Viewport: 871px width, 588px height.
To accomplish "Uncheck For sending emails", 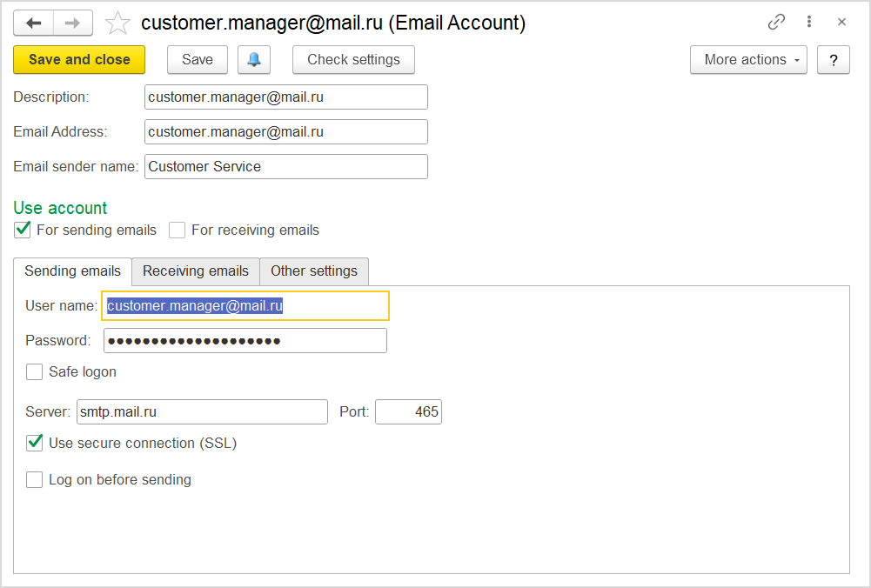I will [23, 230].
